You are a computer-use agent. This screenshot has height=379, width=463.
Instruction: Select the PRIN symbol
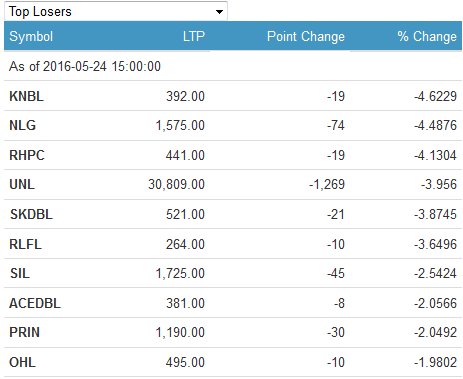tap(24, 332)
